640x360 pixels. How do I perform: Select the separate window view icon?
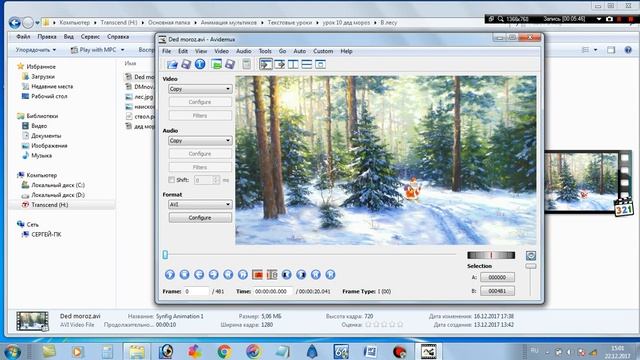[x=320, y=64]
